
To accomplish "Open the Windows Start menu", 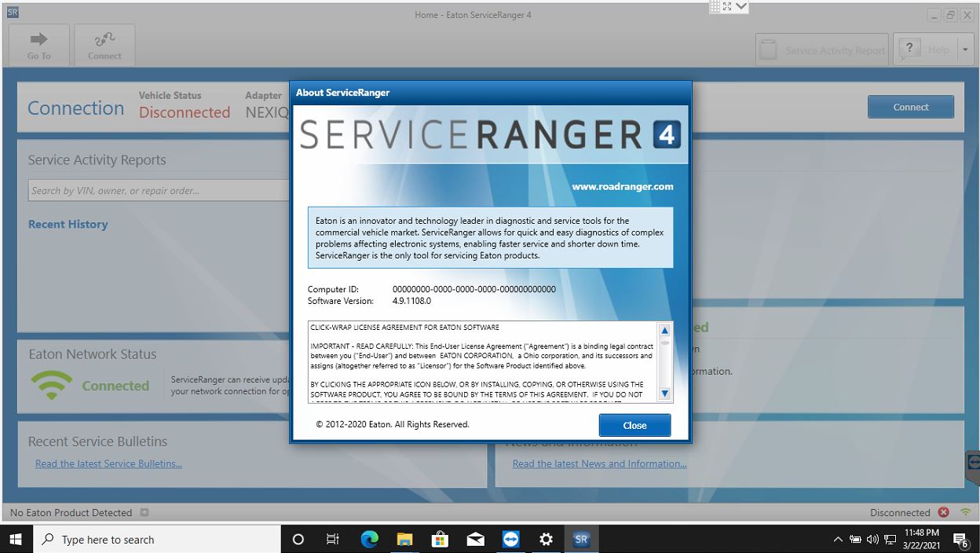I will (16, 540).
